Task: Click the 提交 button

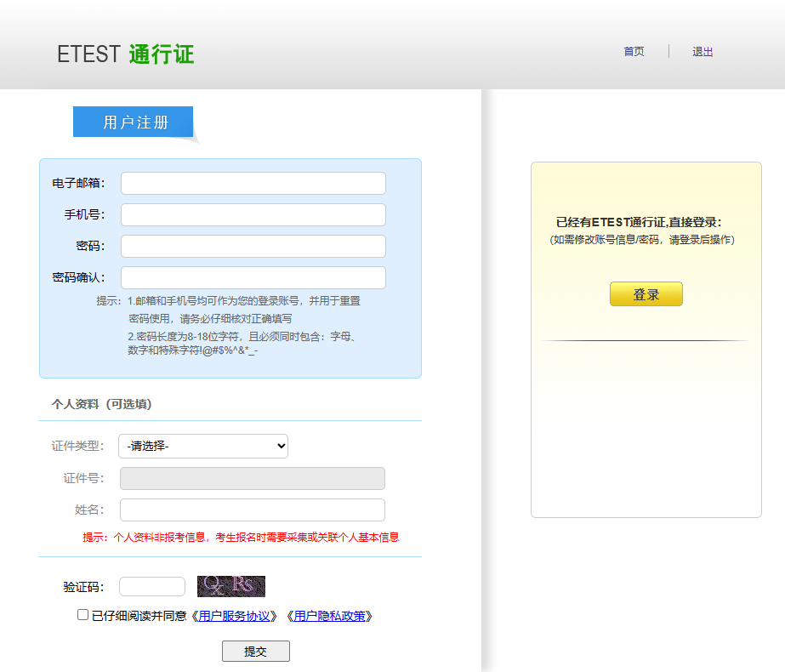Action: 256,652
